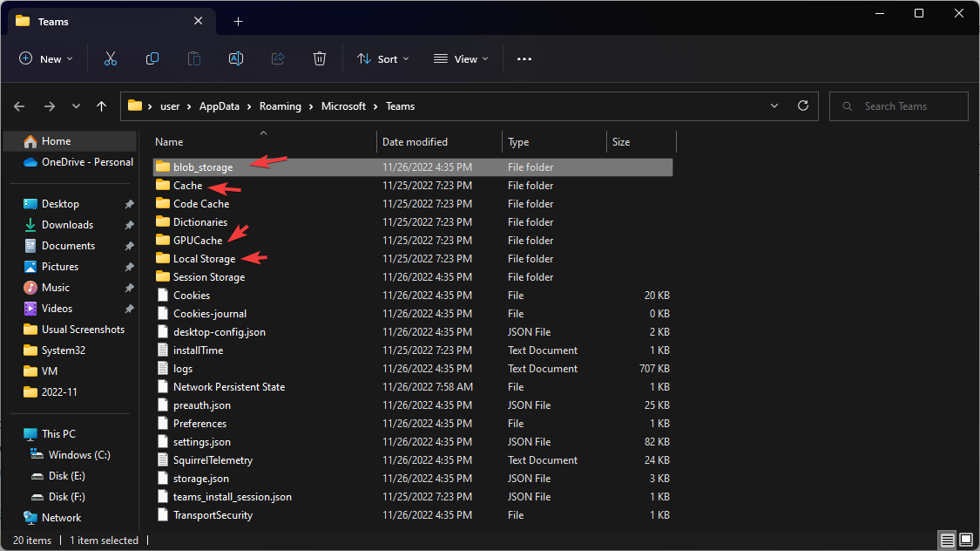The image size is (980, 551).
Task: Expand recent locations chevron
Action: [x=76, y=106]
